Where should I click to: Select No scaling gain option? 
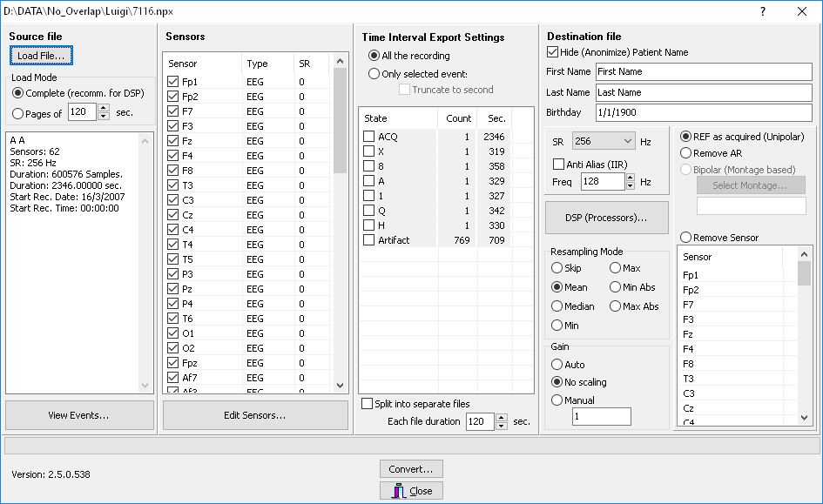click(557, 382)
